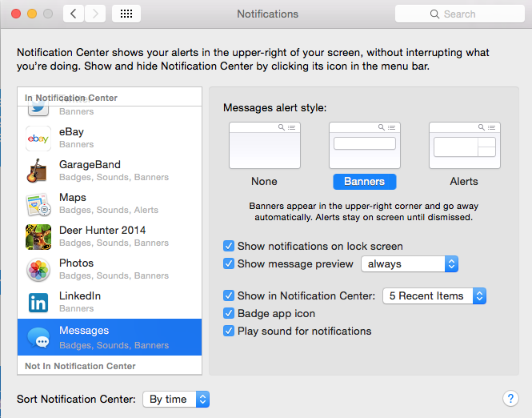The height and width of the screenshot is (418, 532).
Task: Click the magnifier icon in Search
Action: (434, 14)
